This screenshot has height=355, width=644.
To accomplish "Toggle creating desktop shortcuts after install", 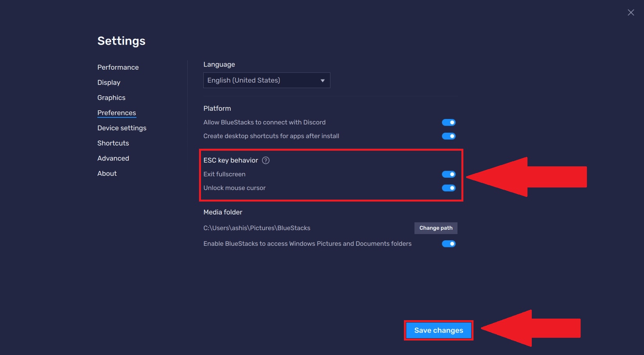I will coord(448,136).
